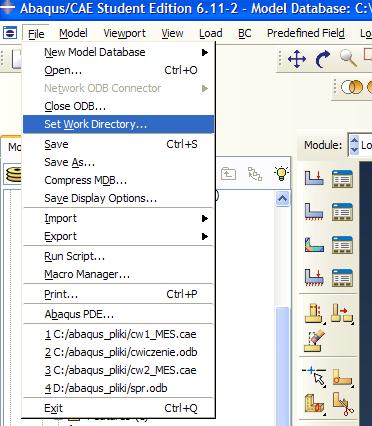Open the Load Case Manager

[342, 277]
